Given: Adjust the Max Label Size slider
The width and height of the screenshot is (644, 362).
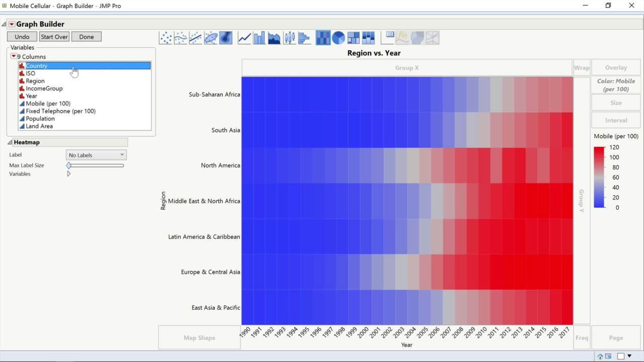Looking at the screenshot, I should point(68,165).
